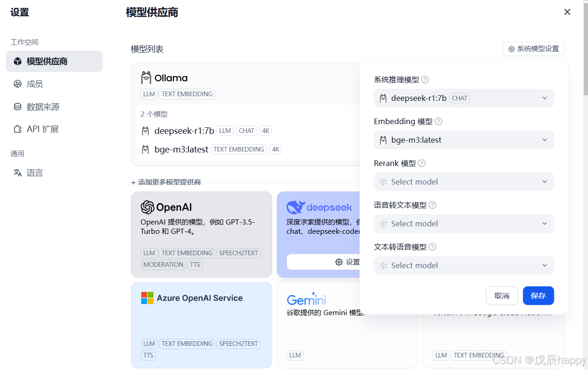Click the translate icon beside 语言
Screen dimensions: 588x370
click(18, 173)
